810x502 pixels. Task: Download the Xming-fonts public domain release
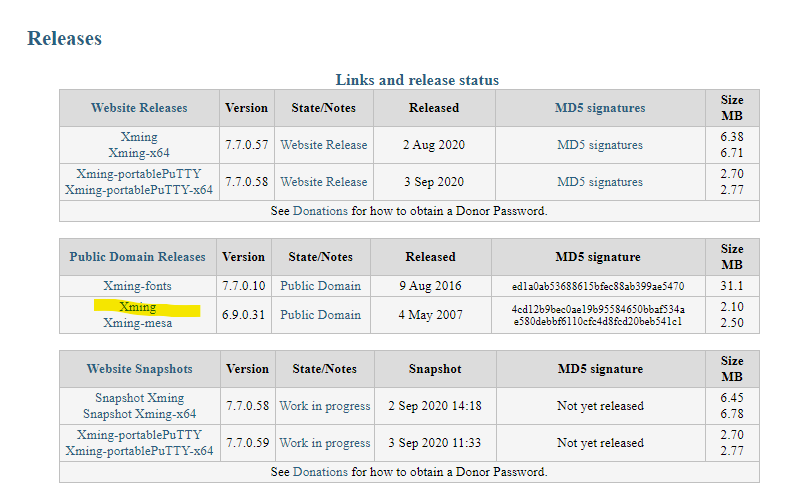coord(137,286)
